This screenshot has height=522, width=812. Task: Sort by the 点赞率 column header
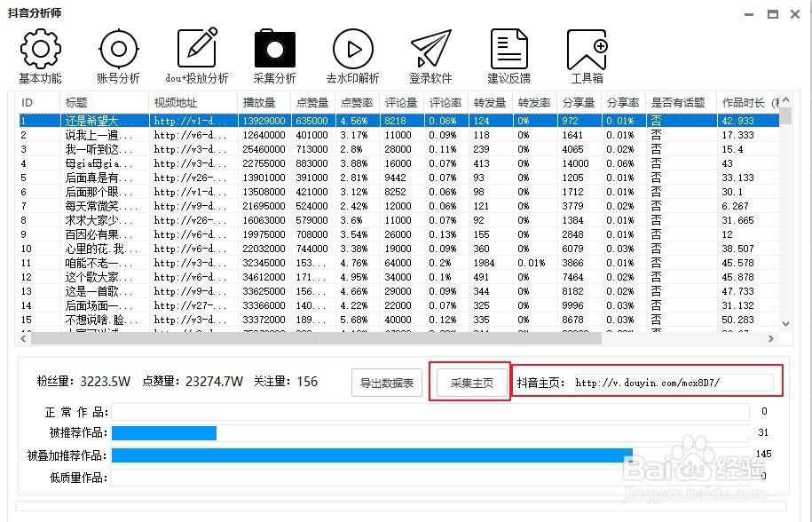(358, 103)
